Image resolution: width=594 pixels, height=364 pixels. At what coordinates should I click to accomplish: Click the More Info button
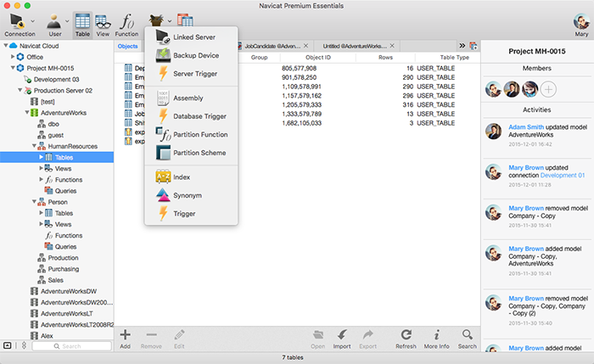click(x=436, y=339)
